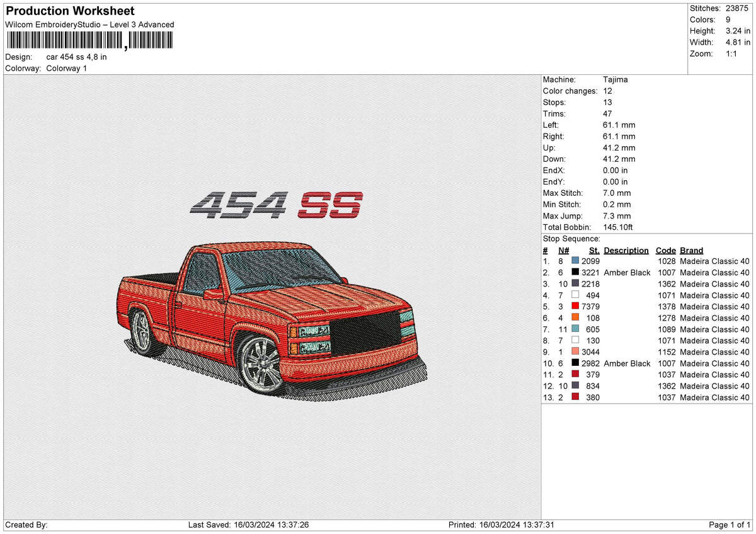Click the Madeira Classic 40 brand in stop 13
This screenshot has width=756, height=534.
pos(715,397)
